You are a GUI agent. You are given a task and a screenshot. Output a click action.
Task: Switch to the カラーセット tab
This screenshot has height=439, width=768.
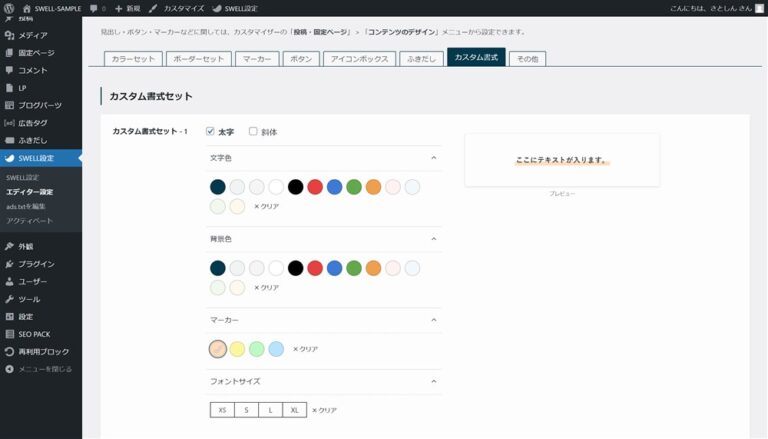pyautogui.click(x=132, y=59)
